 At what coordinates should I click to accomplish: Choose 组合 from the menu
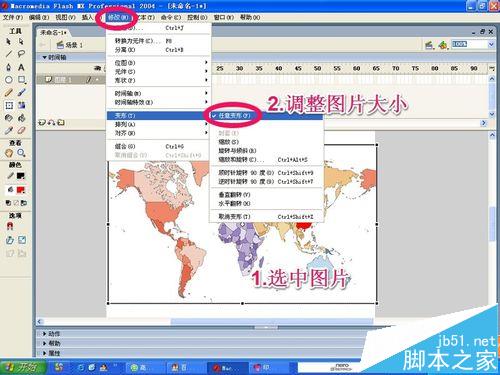pyautogui.click(x=159, y=146)
